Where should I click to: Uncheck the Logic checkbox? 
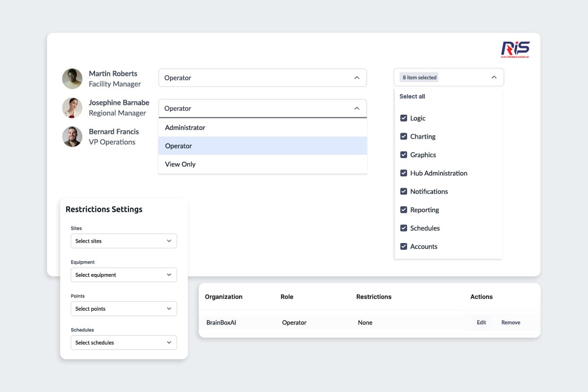point(404,118)
